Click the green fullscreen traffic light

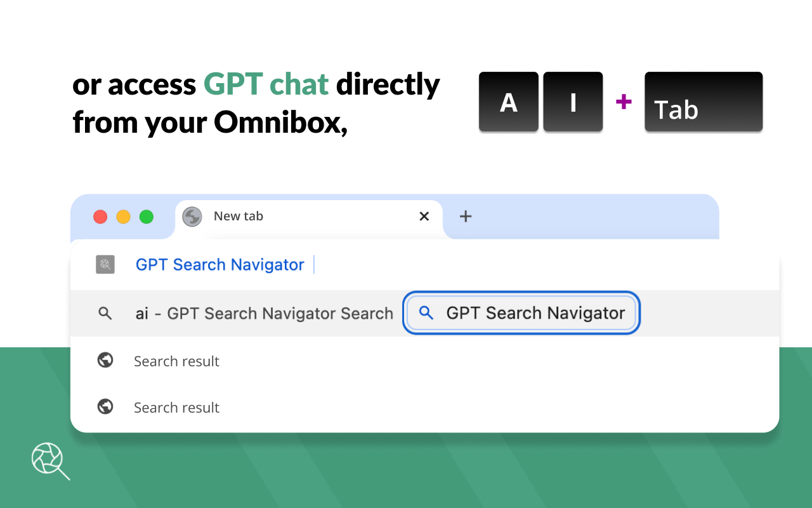[x=146, y=217]
